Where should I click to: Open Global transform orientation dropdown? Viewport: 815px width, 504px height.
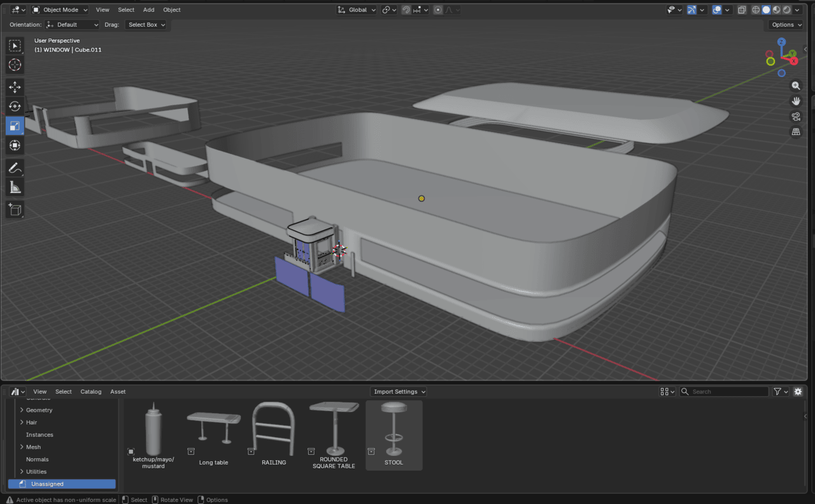click(357, 10)
